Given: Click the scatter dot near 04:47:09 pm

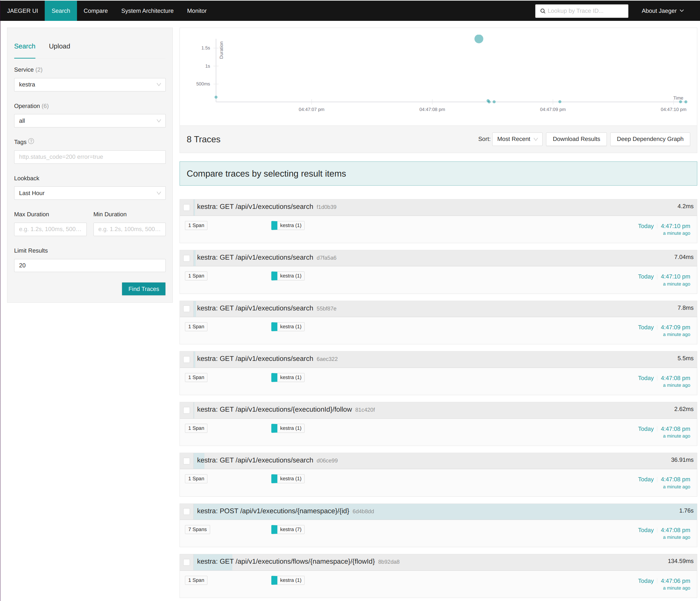Looking at the screenshot, I should click(559, 102).
